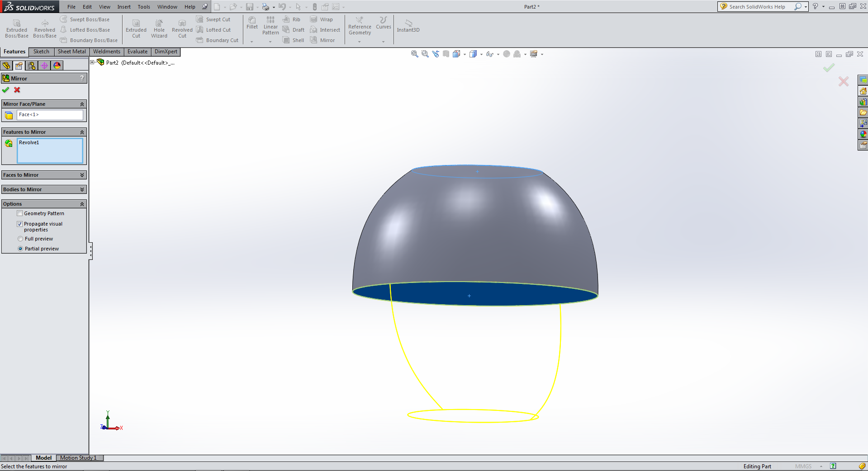Click the confirmation corner red X
Screen dimensions: 868x471
844,81
